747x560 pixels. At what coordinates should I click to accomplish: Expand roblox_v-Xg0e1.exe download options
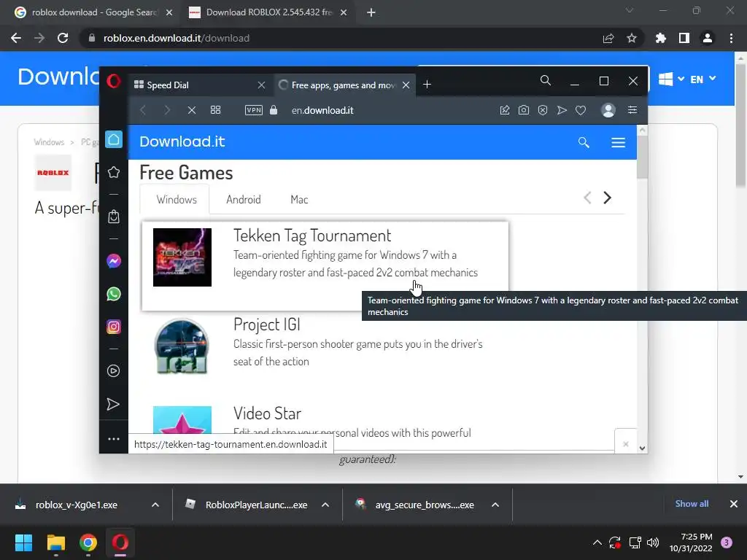[155, 505]
